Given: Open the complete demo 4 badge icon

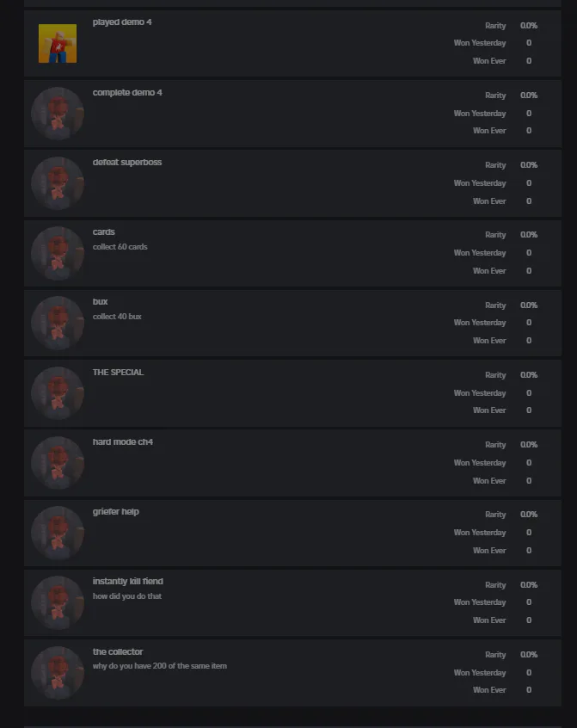Looking at the screenshot, I should [58, 114].
